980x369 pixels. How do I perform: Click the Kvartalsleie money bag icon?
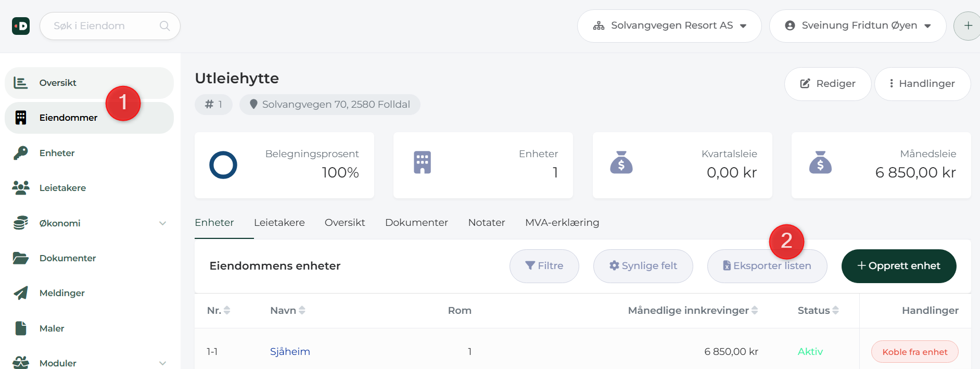pos(621,162)
